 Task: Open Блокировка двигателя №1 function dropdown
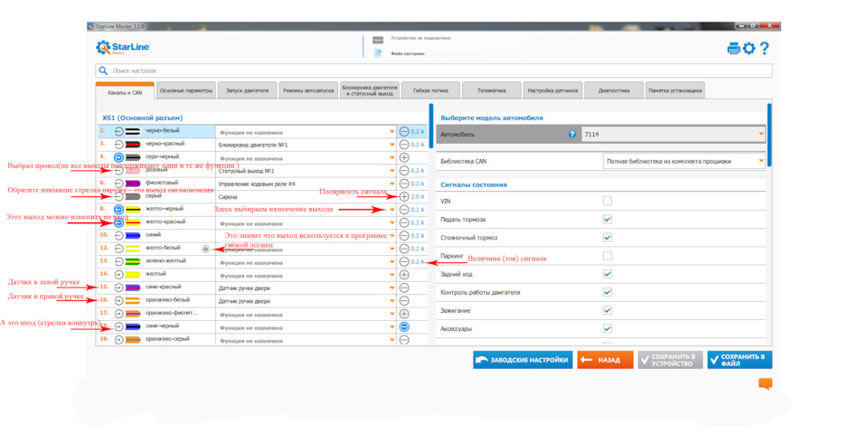(306, 145)
